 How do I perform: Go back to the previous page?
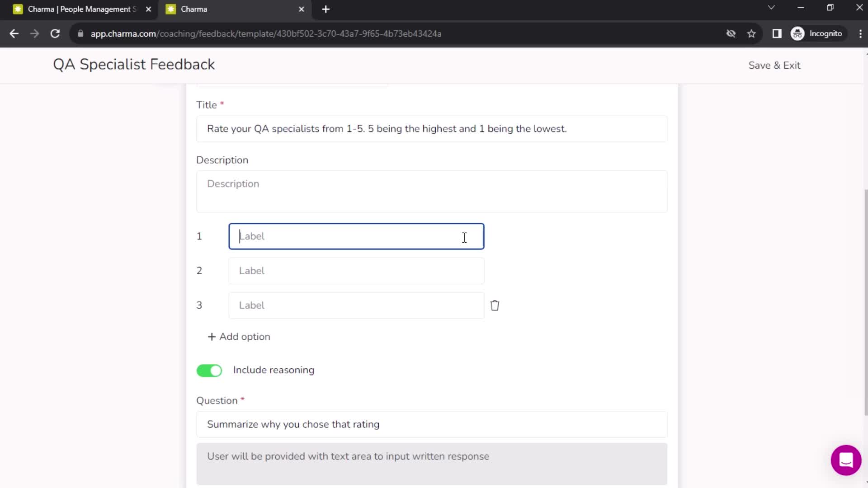[x=14, y=33]
